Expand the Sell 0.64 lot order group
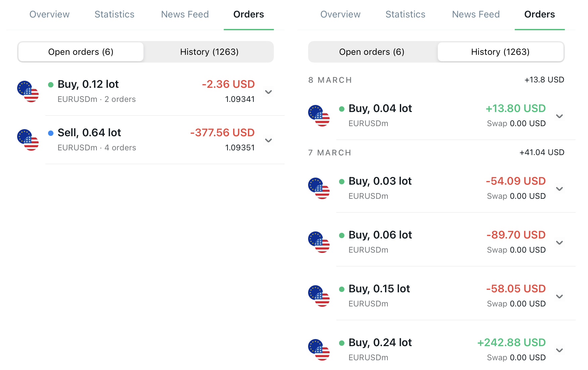 coord(268,140)
